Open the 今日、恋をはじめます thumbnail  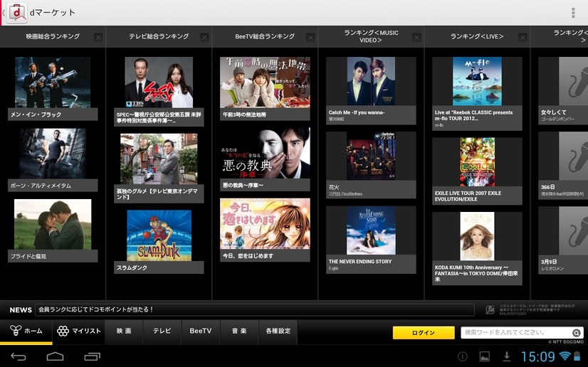tap(265, 223)
